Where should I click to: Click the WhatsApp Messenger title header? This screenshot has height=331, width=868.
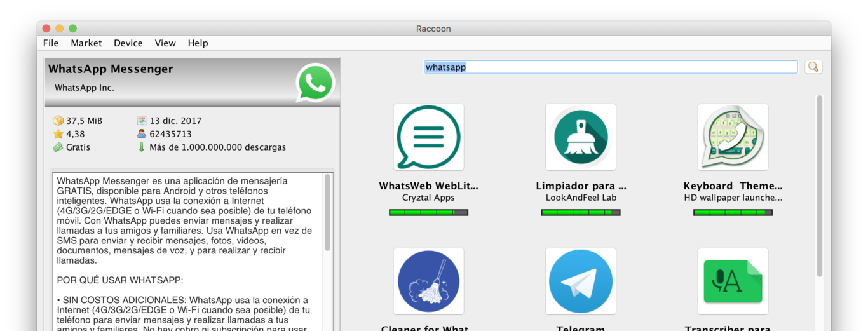[x=111, y=69]
